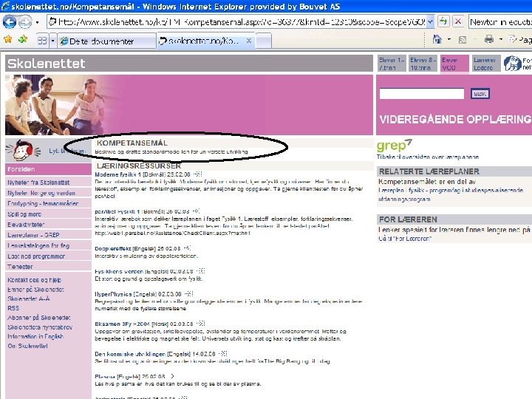Click external-link icon after Moderne fysikk 1
Screen dimensions: 532x399
click(x=198, y=174)
